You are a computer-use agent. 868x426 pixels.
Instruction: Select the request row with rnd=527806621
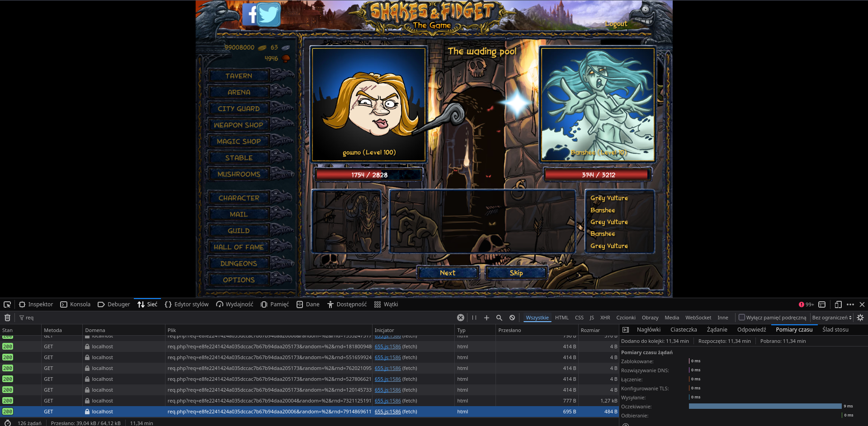point(309,379)
